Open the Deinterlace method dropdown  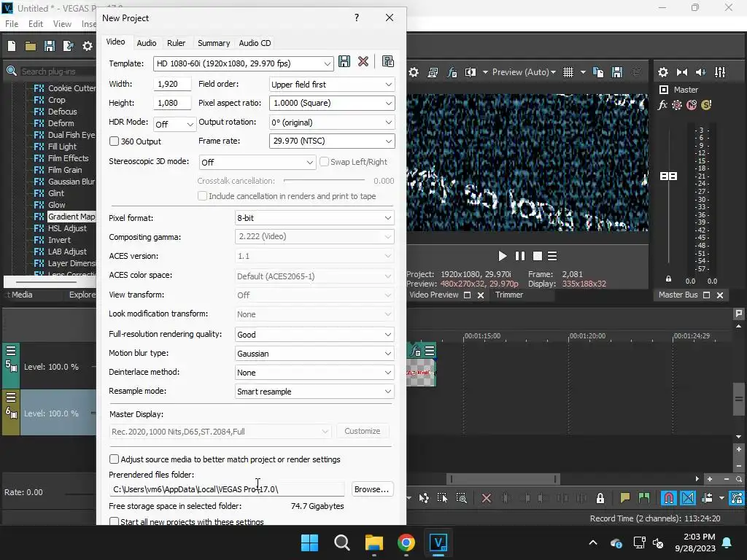tap(314, 373)
